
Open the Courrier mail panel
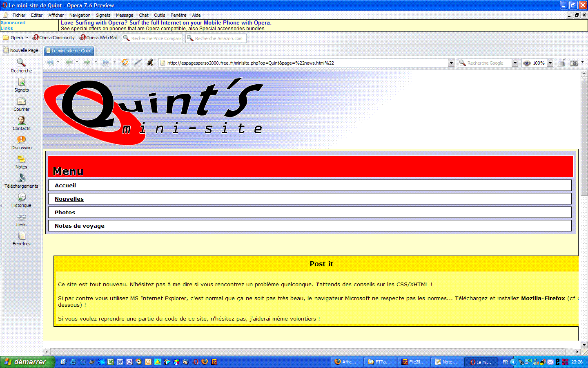[21, 104]
